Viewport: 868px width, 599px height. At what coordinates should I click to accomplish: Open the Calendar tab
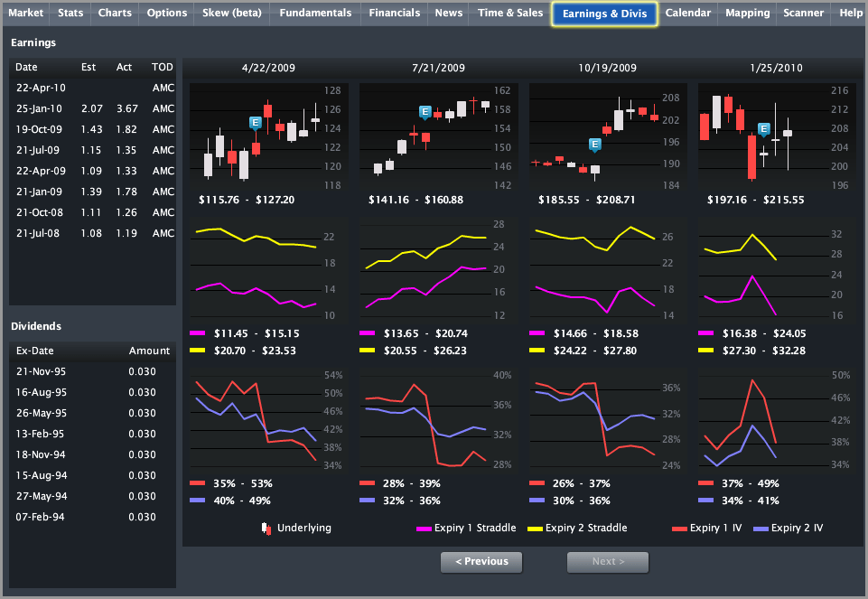coord(687,13)
